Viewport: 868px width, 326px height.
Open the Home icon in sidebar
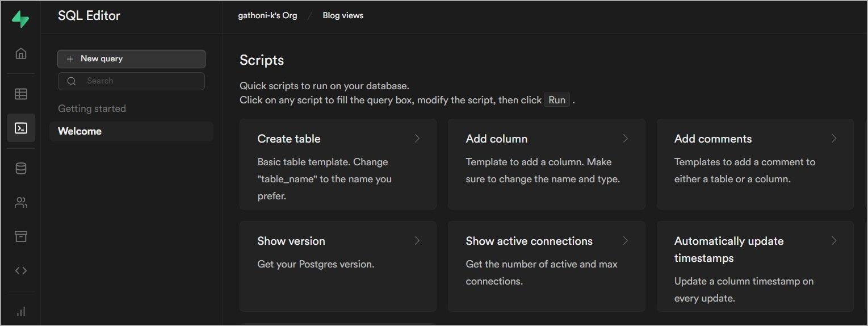(x=21, y=53)
